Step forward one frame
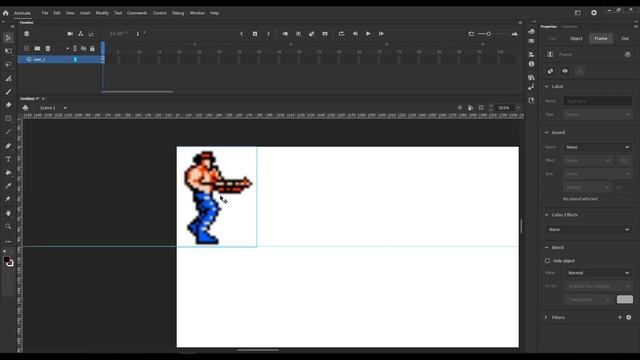Screen dimensions: 640x360 point(381,33)
